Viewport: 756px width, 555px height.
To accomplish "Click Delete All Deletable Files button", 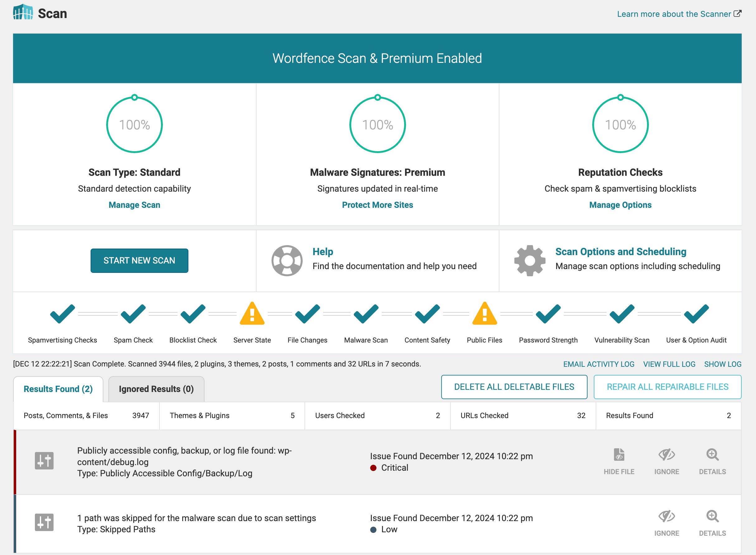I will coord(514,387).
